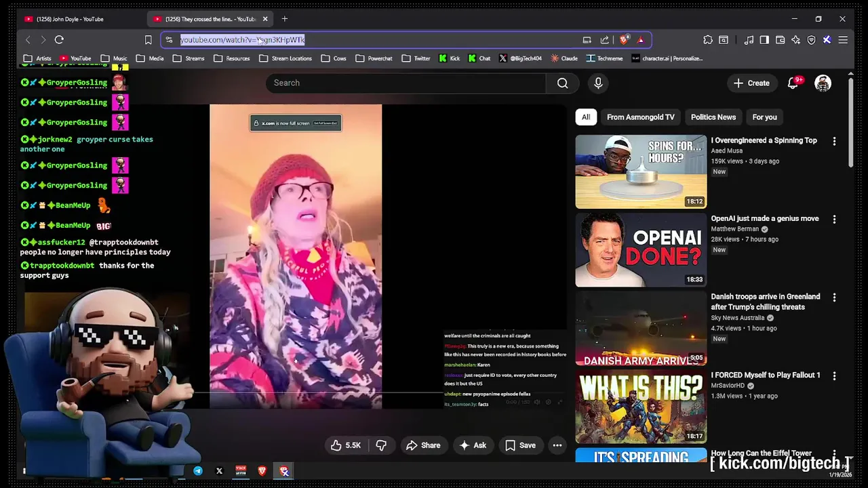
Task: Open options for Danish troops Greenland video
Action: pyautogui.click(x=834, y=298)
